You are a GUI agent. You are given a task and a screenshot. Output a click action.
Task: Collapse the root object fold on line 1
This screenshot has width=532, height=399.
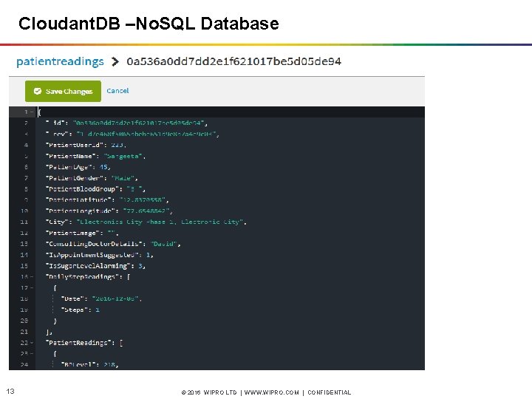coord(32,112)
